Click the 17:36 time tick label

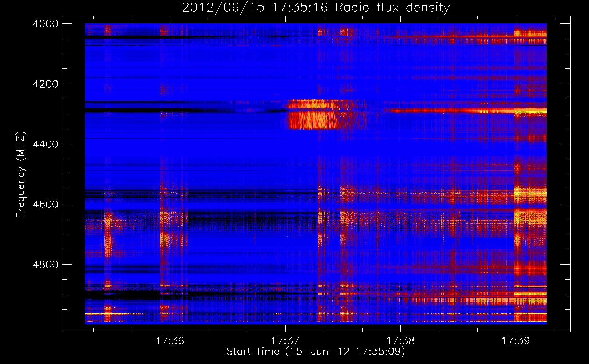pos(170,341)
